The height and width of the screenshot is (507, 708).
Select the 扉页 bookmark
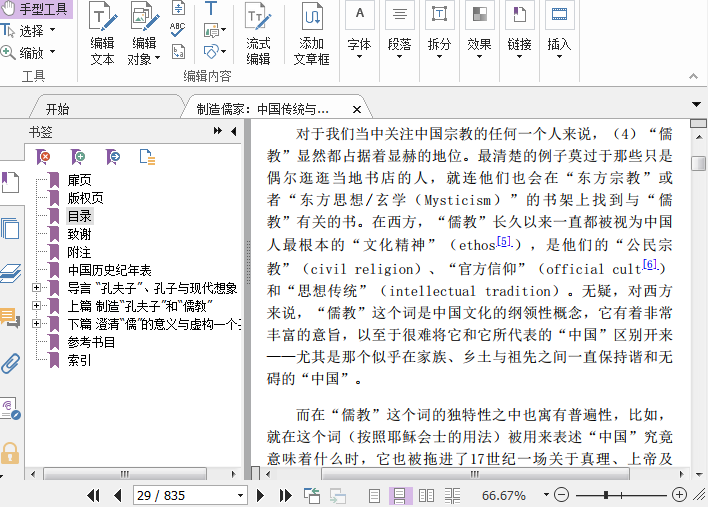[79, 180]
